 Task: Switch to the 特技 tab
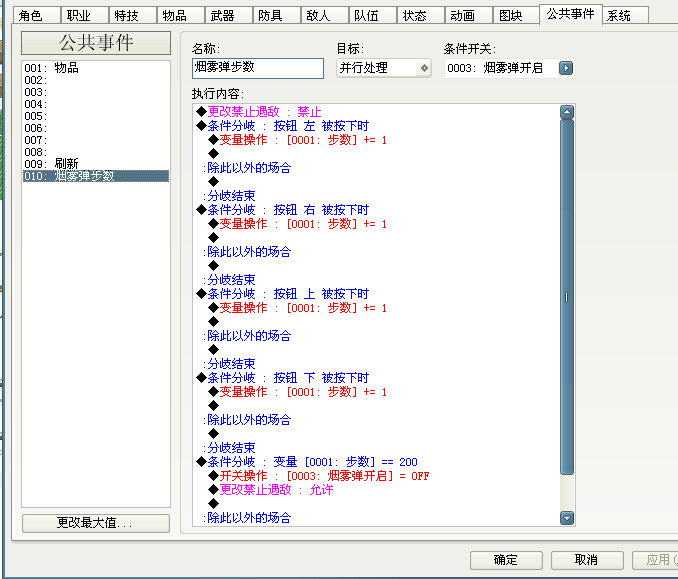(133, 16)
